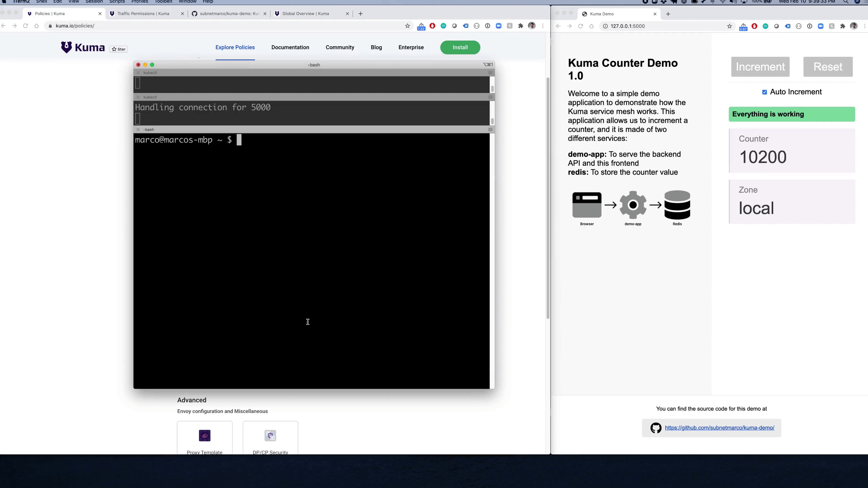This screenshot has width=868, height=488.
Task: Bookmark kuma.io page with star icon
Action: [x=407, y=26]
